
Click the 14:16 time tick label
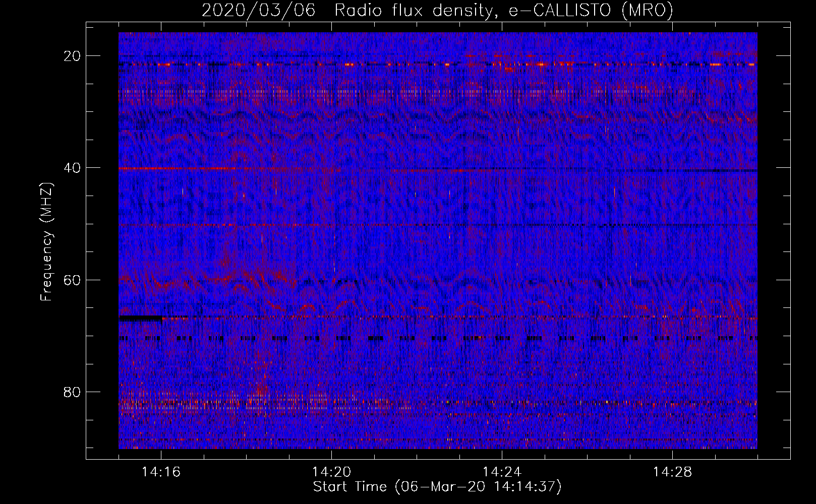(161, 472)
